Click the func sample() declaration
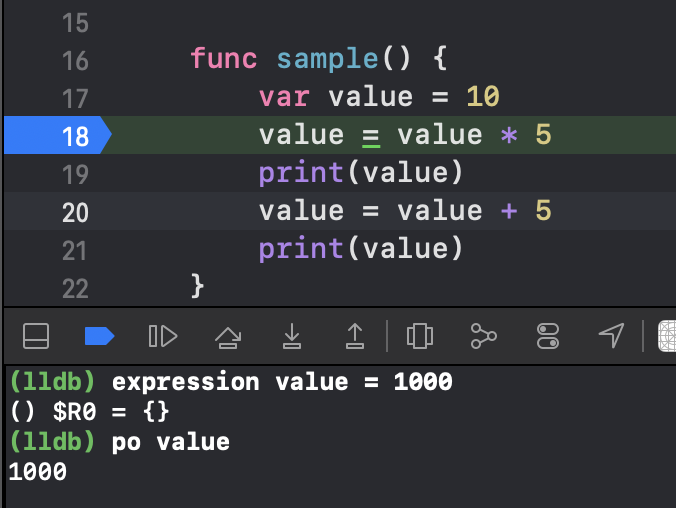 pyautogui.click(x=319, y=59)
